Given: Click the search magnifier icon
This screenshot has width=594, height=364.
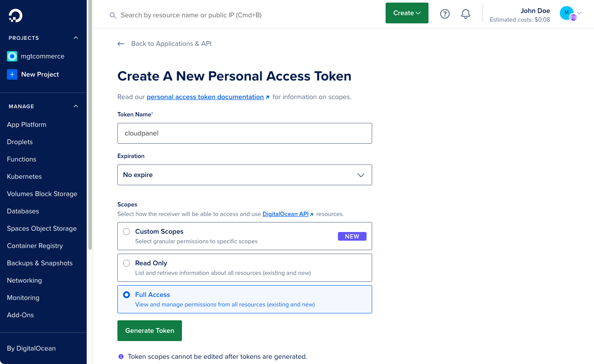Looking at the screenshot, I should point(113,16).
